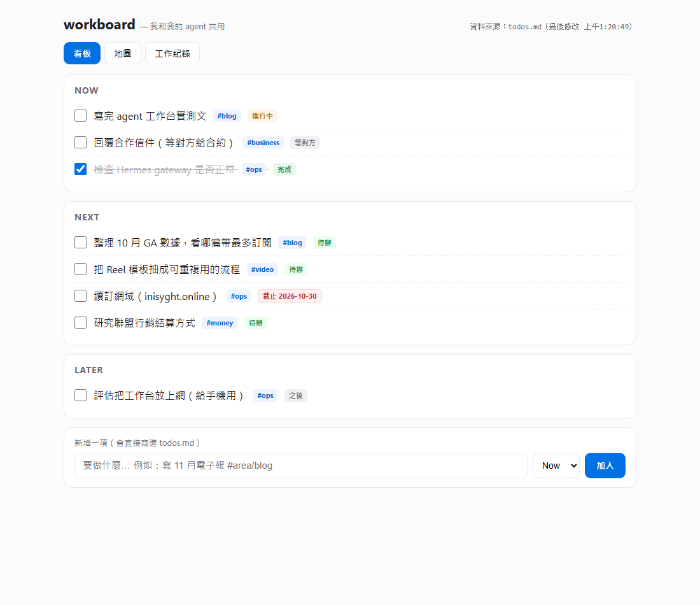700x605 pixels.
Task: Click the struck-through 檢查 Hermes gateway text
Action: click(x=164, y=170)
